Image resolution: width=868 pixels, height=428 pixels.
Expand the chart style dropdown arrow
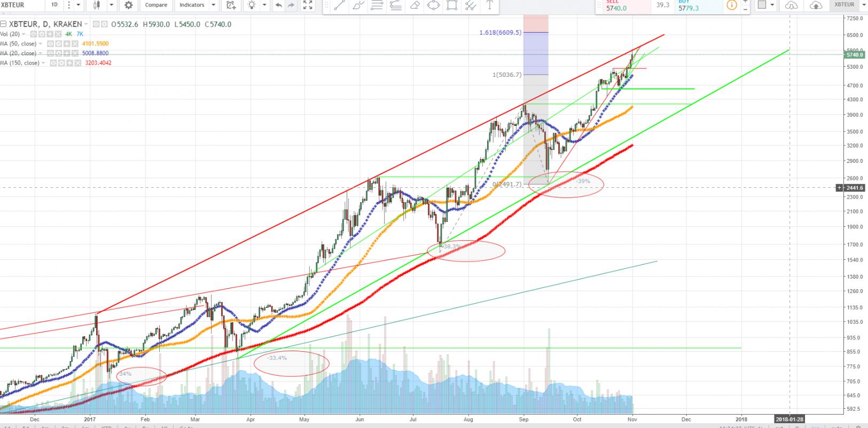click(112, 5)
